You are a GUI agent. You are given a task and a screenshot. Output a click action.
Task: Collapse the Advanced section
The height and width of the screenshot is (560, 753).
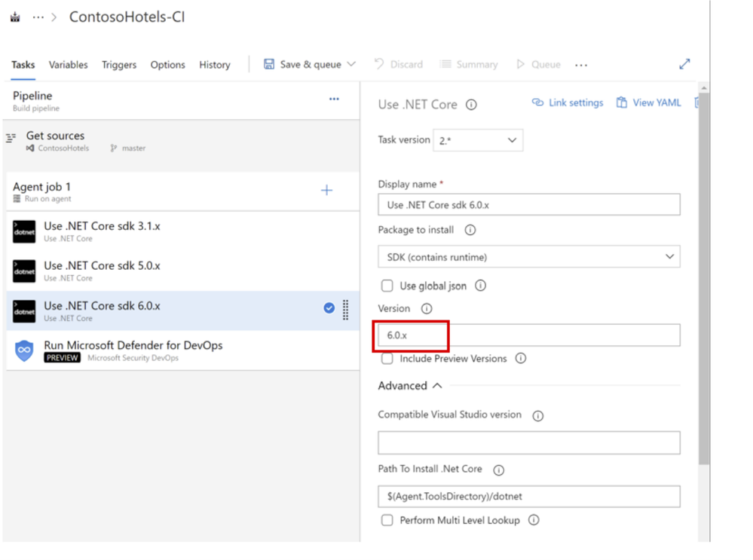(409, 386)
